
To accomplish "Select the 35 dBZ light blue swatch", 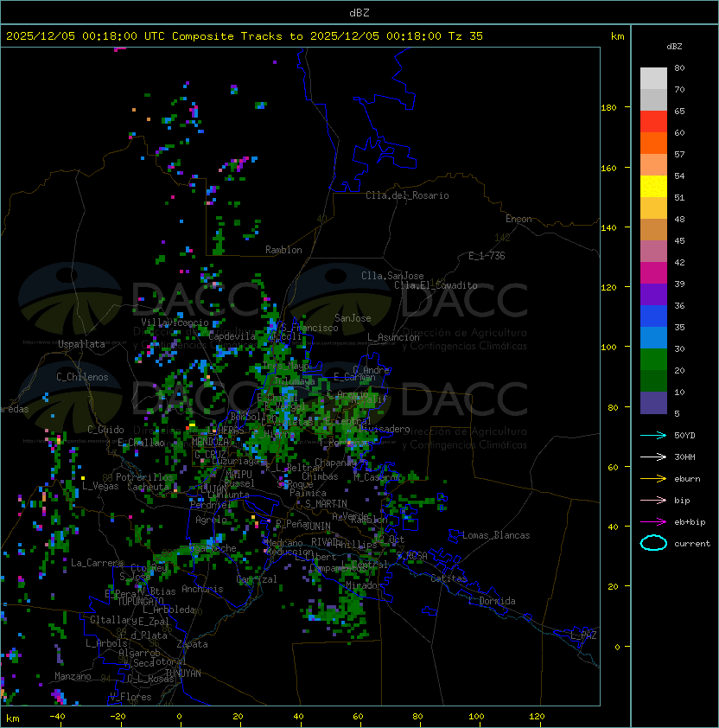I will [653, 337].
